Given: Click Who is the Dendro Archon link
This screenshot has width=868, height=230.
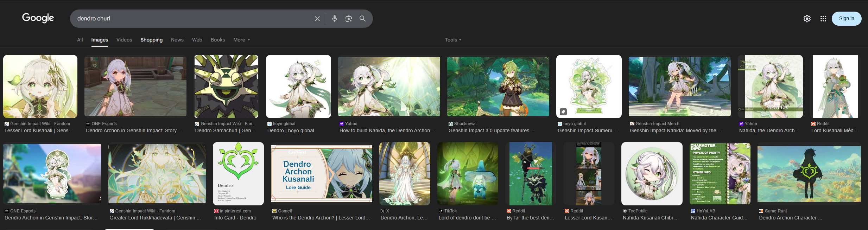Looking at the screenshot, I should click(x=321, y=218).
